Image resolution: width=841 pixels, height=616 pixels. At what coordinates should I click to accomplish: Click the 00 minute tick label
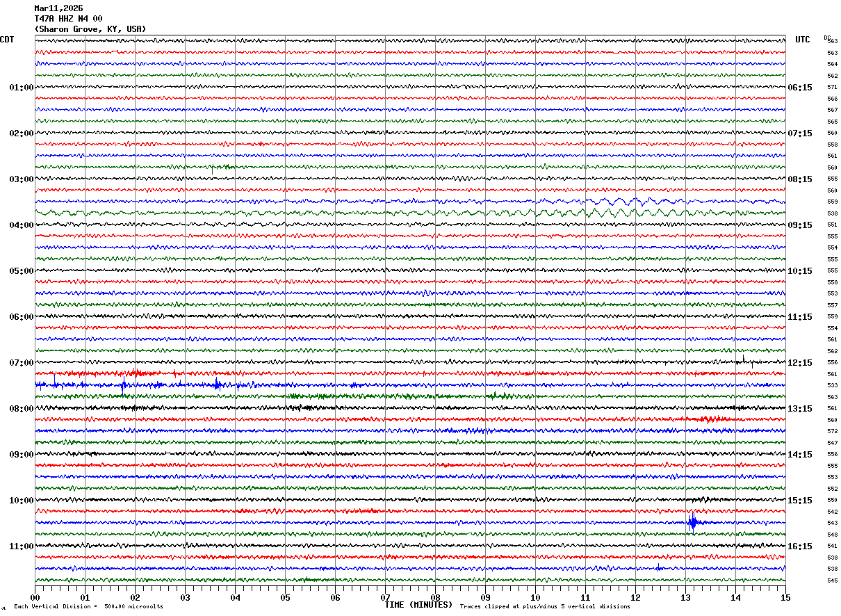coord(35,597)
